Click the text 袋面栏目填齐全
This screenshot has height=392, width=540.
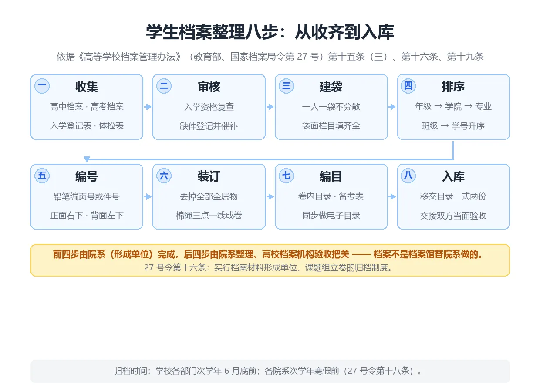pos(331,126)
